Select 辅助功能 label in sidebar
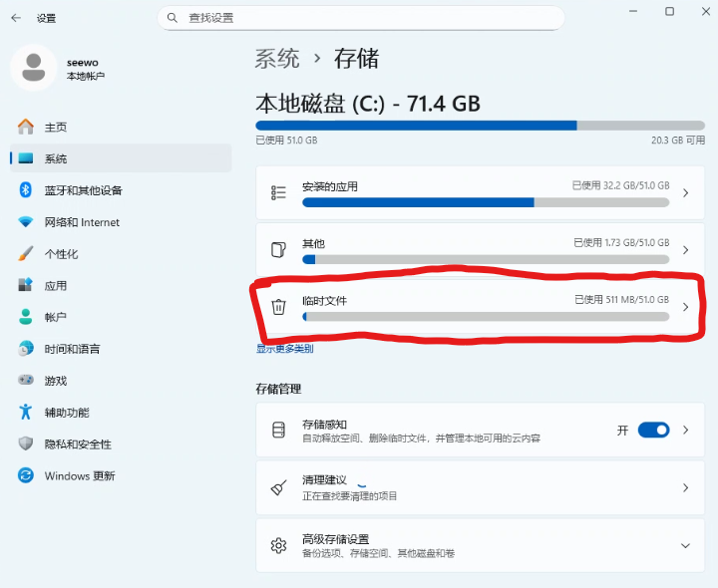Viewport: 718px width, 588px height. pyautogui.click(x=67, y=413)
